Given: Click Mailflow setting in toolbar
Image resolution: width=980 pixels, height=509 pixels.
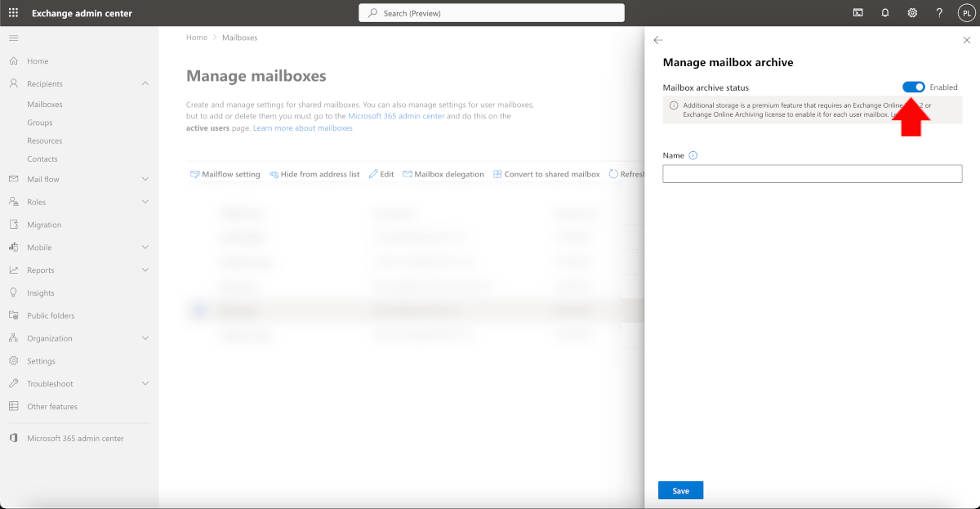Looking at the screenshot, I should [225, 174].
